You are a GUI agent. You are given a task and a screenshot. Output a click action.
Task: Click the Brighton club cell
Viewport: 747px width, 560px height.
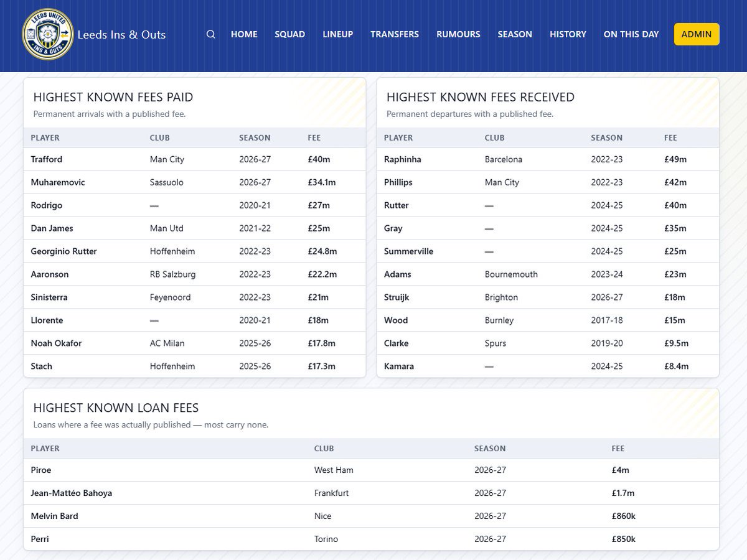coord(502,297)
